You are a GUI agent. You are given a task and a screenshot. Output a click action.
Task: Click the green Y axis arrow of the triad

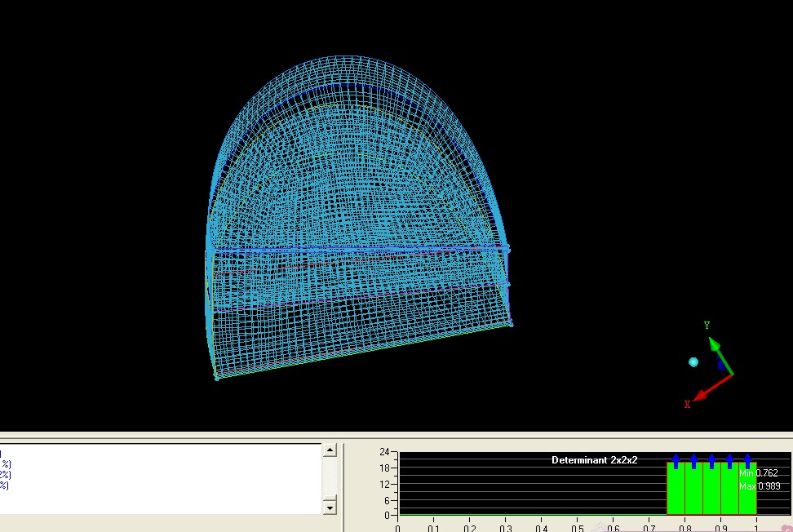(x=715, y=347)
